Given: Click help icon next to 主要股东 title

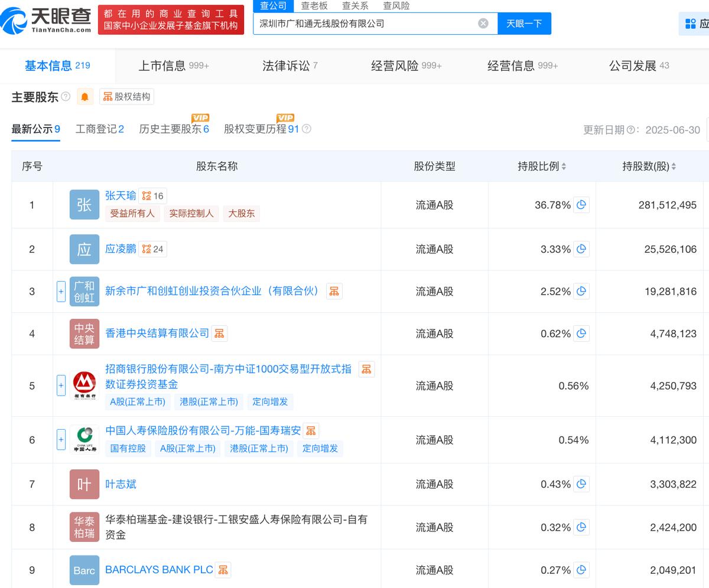Looking at the screenshot, I should [66, 96].
